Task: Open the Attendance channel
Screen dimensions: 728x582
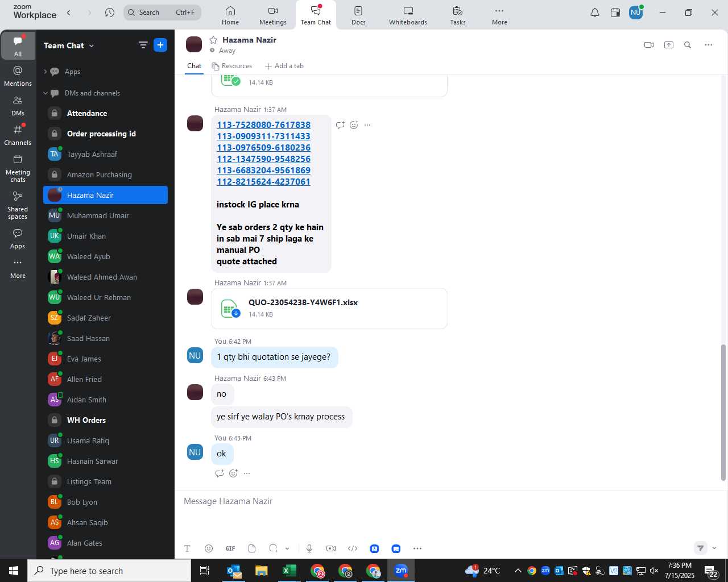Action: (x=106, y=113)
